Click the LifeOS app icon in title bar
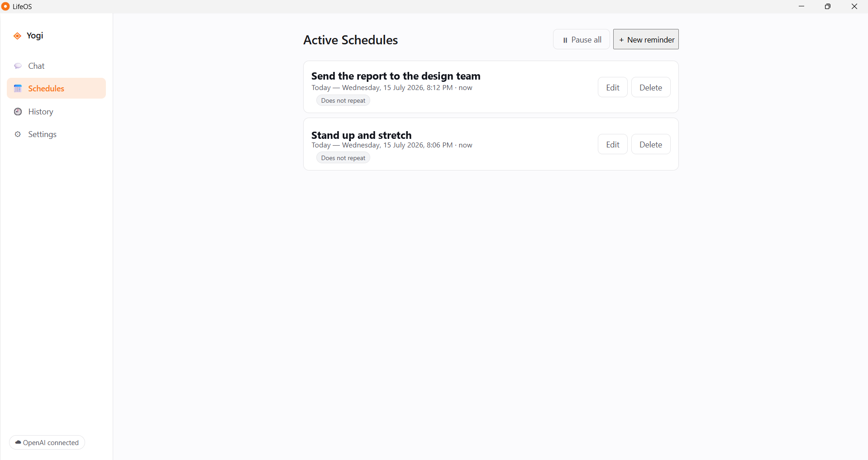868x460 pixels. (x=6, y=6)
